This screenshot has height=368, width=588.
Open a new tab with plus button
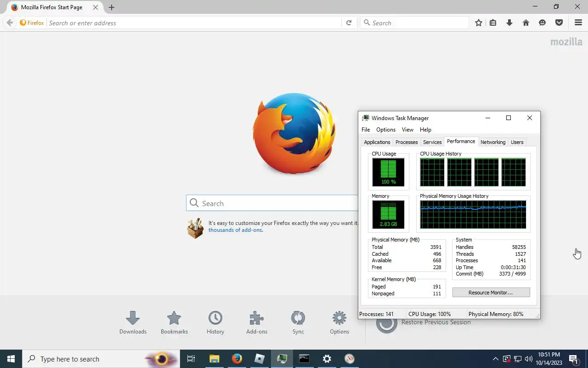coord(111,7)
